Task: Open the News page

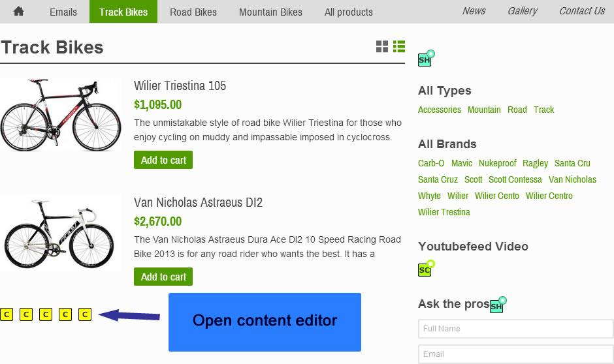Action: click(x=474, y=11)
